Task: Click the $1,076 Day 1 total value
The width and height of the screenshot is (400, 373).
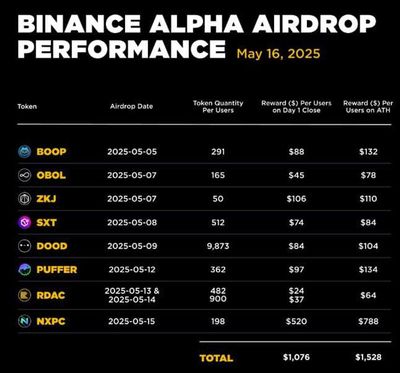Action: [x=296, y=357]
